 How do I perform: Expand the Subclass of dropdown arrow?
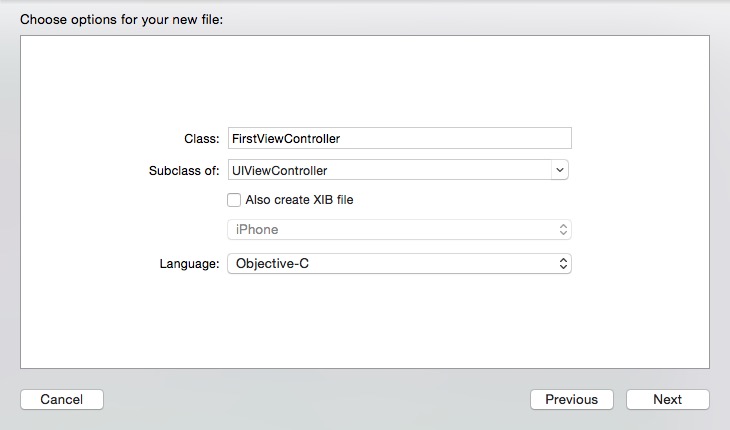tap(560, 170)
